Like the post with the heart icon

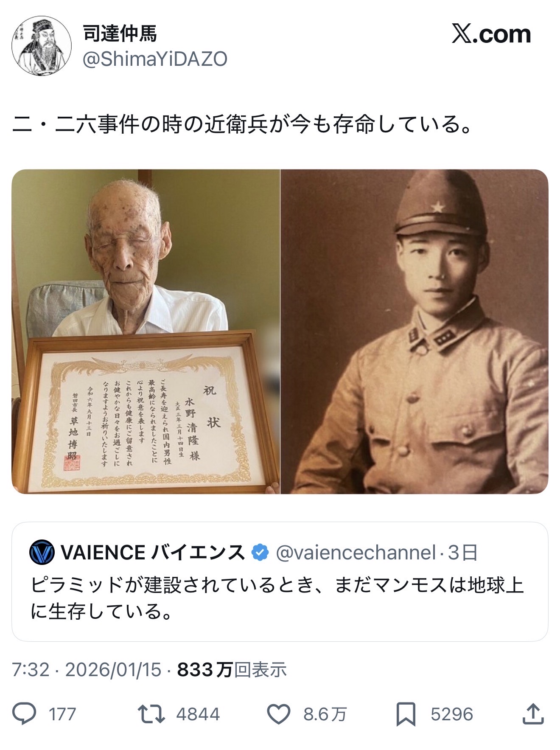click(x=279, y=714)
